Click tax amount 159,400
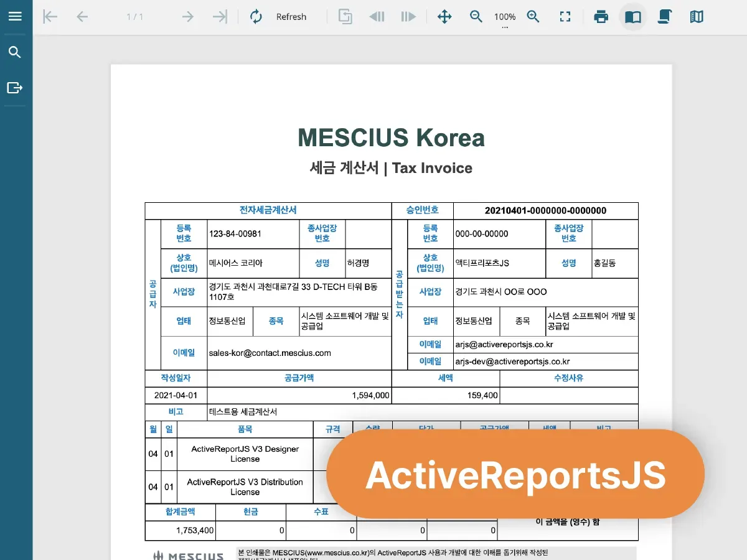747x560 pixels. [x=482, y=395]
